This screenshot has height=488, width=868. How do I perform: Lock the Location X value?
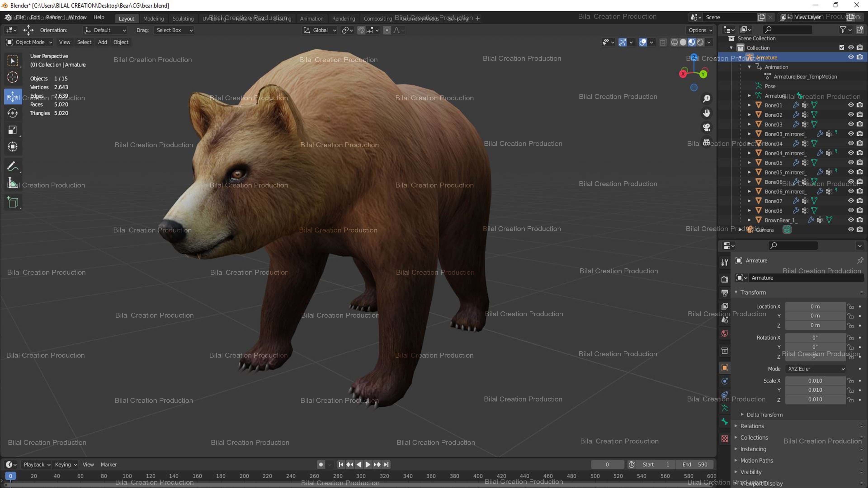[851, 307]
